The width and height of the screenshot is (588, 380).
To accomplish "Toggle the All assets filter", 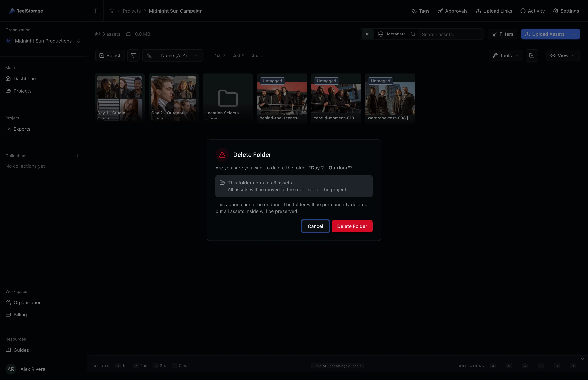I will point(368,34).
